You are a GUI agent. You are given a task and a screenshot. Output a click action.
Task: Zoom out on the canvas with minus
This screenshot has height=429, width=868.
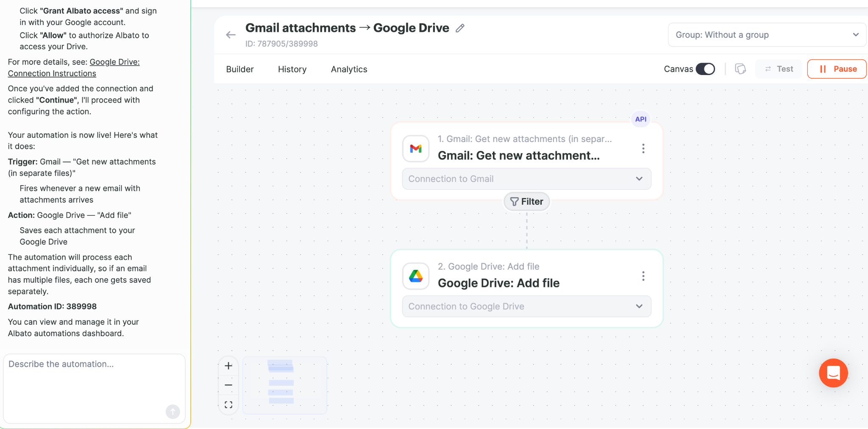click(x=228, y=385)
